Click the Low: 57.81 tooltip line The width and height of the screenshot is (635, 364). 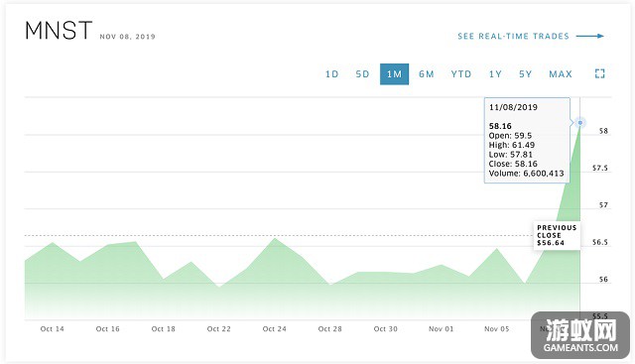click(x=510, y=155)
